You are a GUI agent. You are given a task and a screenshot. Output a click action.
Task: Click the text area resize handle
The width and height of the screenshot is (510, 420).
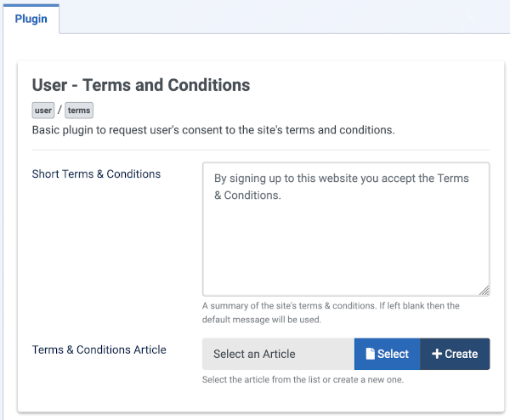(484, 290)
